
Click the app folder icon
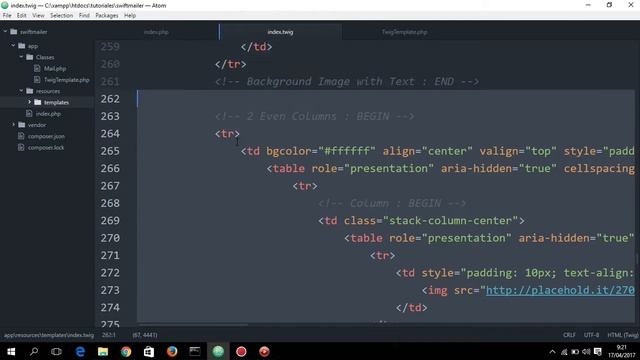[22, 46]
